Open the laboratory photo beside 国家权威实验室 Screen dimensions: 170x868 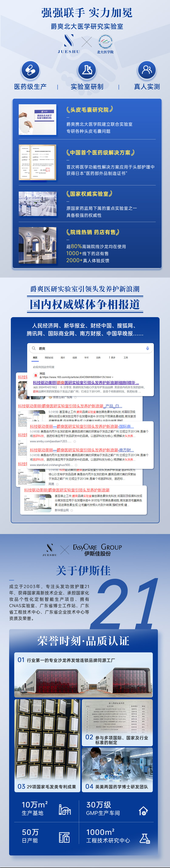[x=37, y=204]
